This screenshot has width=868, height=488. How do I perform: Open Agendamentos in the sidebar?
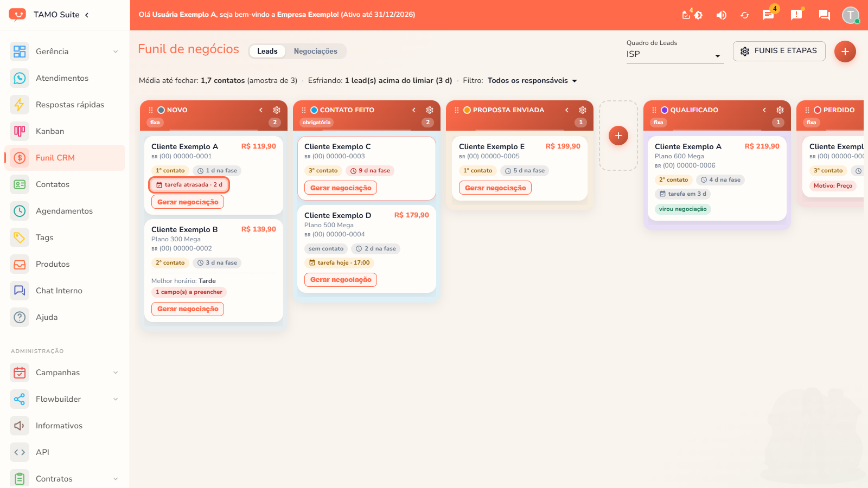65,211
